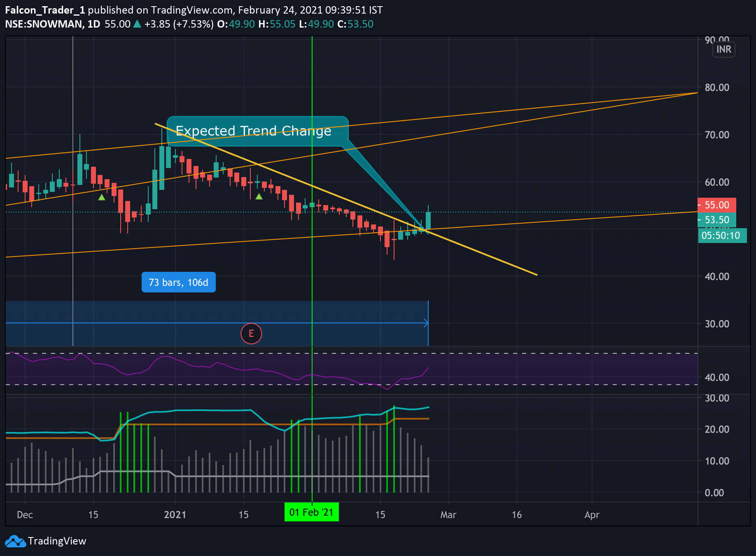Screen dimensions: 756x556
Task: Click the 30.00 price axis label in main chart
Action: point(717,324)
